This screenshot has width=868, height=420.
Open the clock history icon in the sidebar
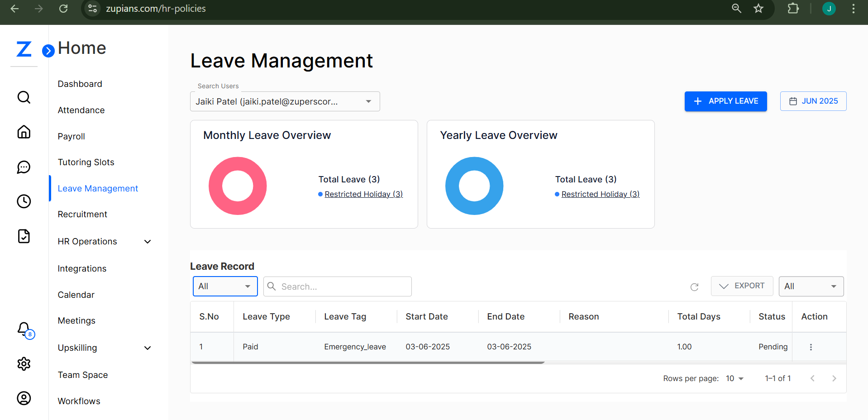(24, 201)
